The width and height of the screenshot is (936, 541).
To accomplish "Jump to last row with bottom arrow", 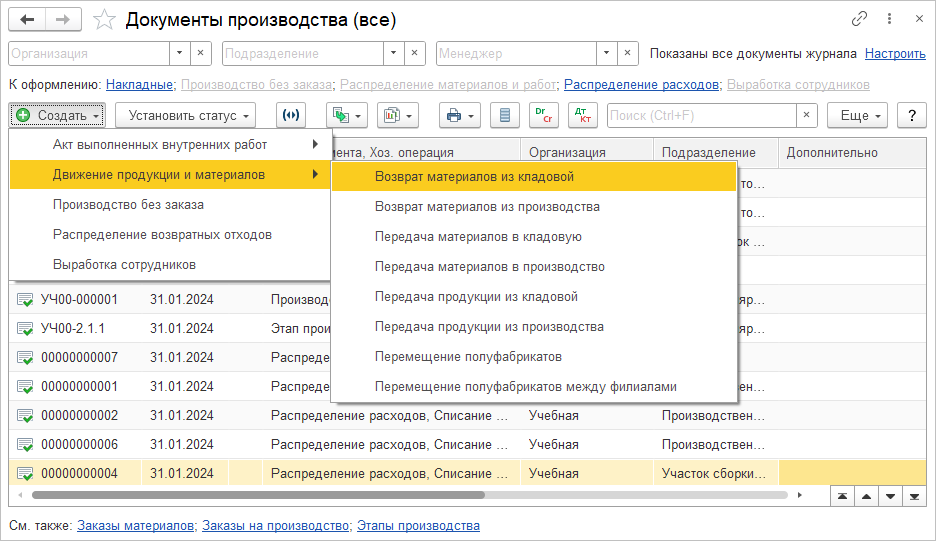I will click(x=913, y=495).
